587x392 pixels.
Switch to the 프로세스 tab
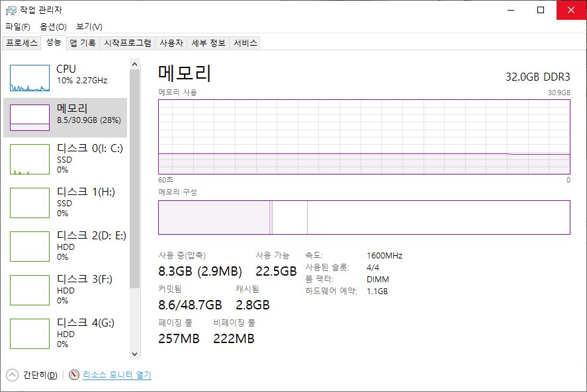coord(22,43)
